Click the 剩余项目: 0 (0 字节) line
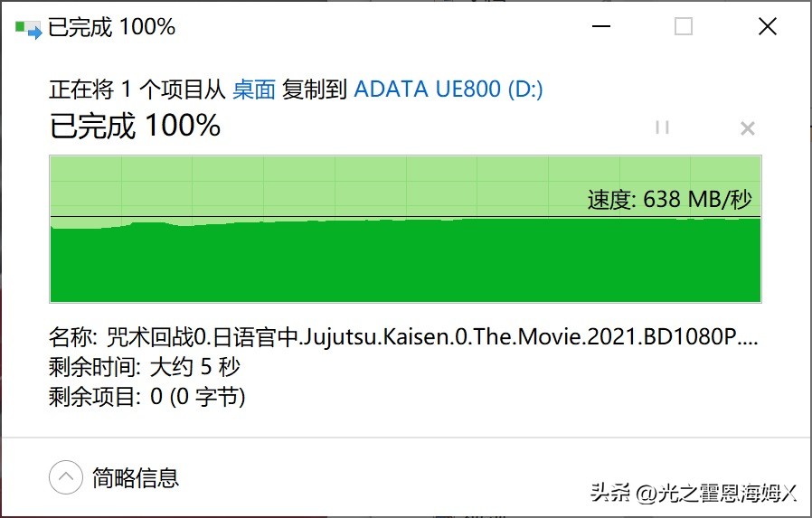The width and height of the screenshot is (812, 518). pyautogui.click(x=146, y=396)
